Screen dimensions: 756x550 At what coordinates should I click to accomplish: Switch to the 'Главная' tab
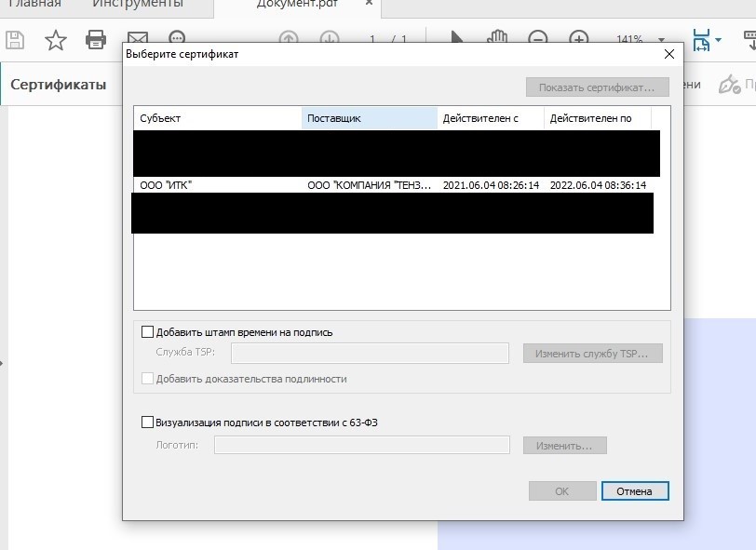34,6
